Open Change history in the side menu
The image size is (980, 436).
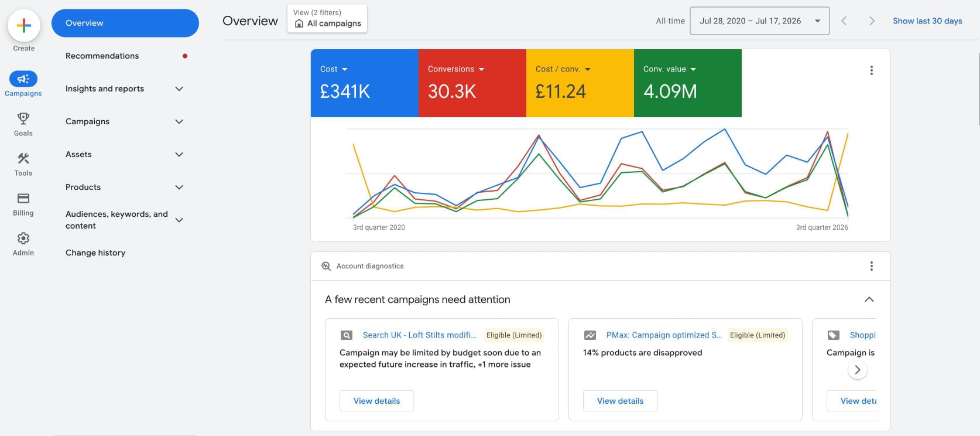(95, 253)
